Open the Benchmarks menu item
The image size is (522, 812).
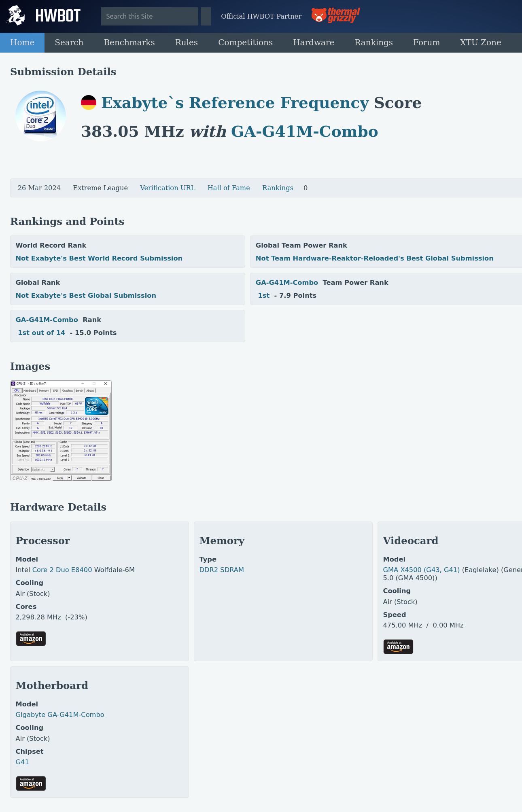[x=129, y=42]
